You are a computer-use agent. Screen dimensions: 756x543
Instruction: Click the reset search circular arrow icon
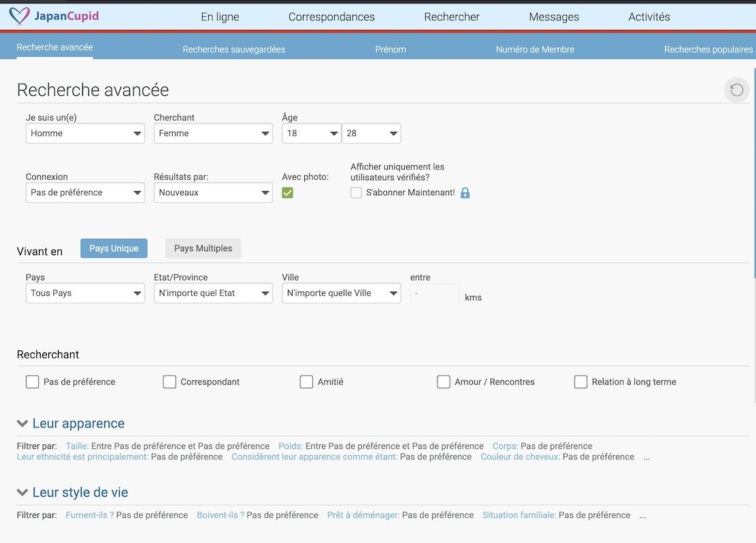pyautogui.click(x=736, y=90)
